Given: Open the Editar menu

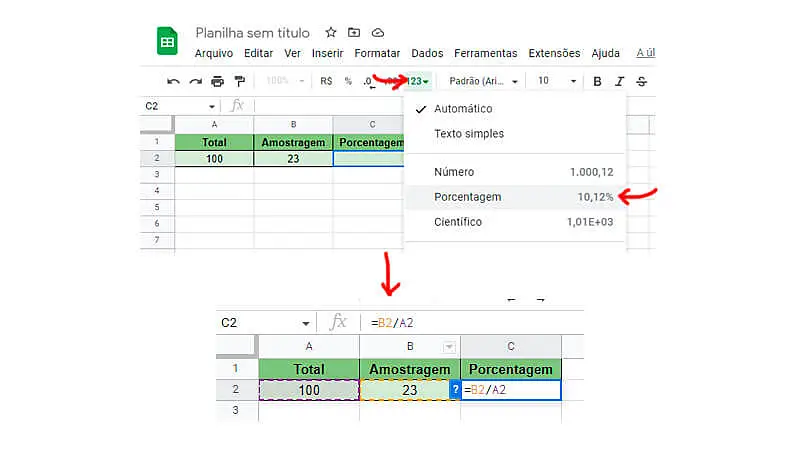Looking at the screenshot, I should point(258,53).
